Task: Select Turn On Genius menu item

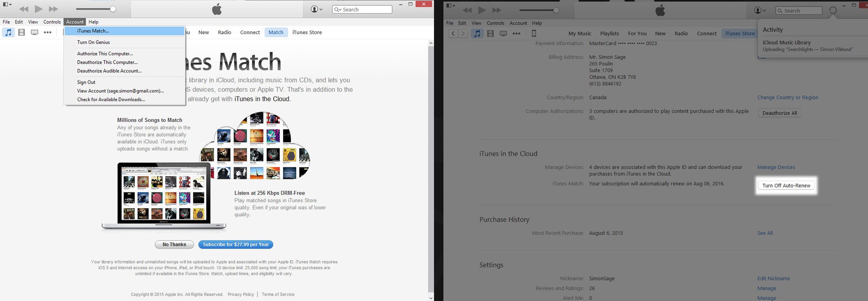Action: click(x=124, y=42)
